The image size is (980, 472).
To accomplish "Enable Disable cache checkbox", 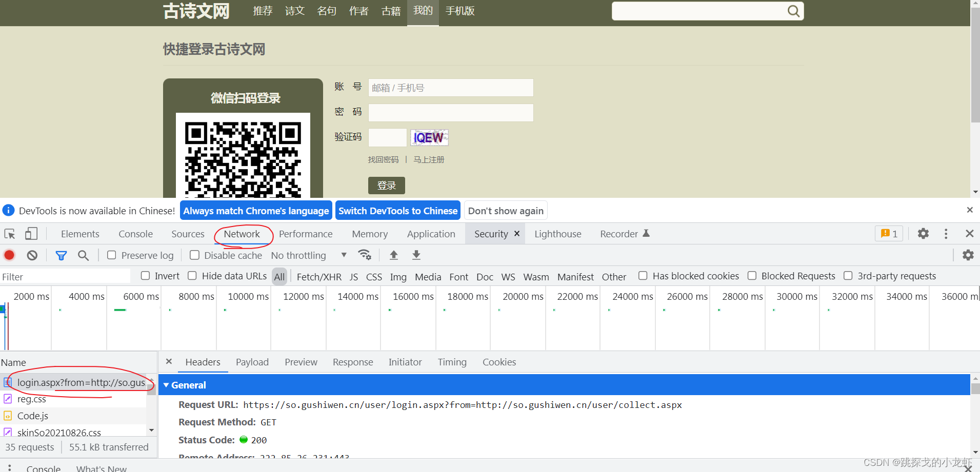I will [194, 255].
